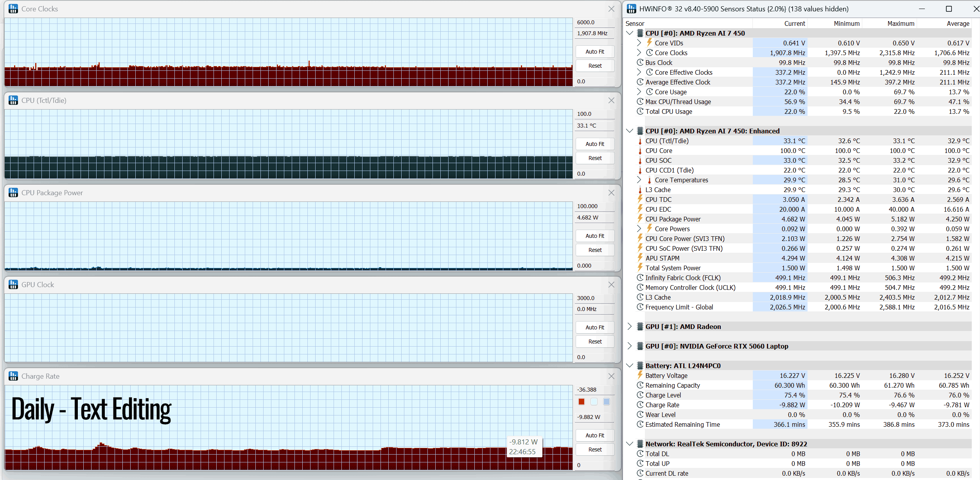Image resolution: width=980 pixels, height=480 pixels.
Task: Close the CPU (Tctl/Tdie) graph window
Action: click(611, 101)
